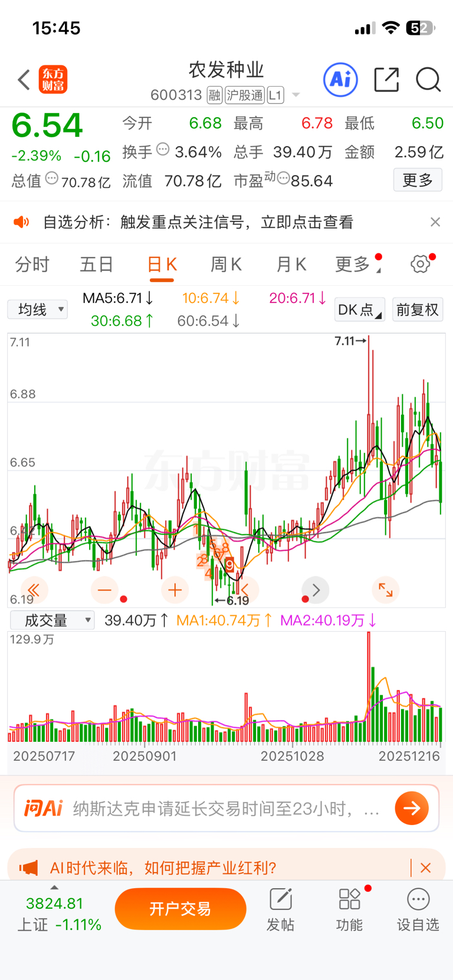Open the 均线 indicator dropdown
Viewport: 453px width, 980px height.
(x=37, y=309)
